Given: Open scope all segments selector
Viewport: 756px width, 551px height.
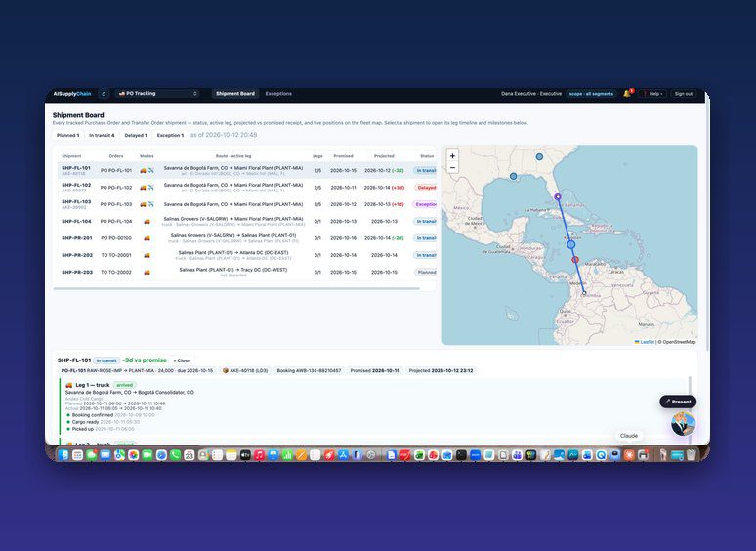Looking at the screenshot, I should (591, 94).
